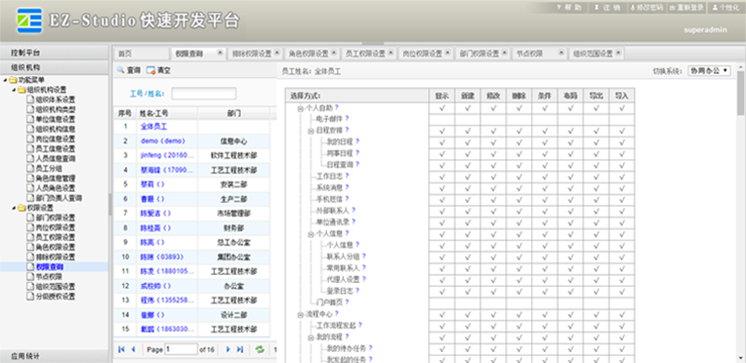Toggle 导入 permission for 系统消息 row
The width and height of the screenshot is (746, 363).
coord(622,188)
